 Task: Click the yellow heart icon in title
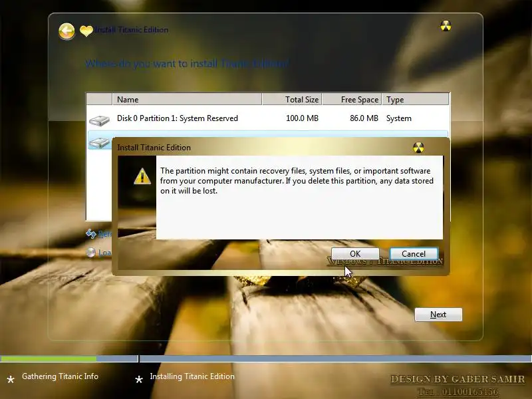point(86,31)
